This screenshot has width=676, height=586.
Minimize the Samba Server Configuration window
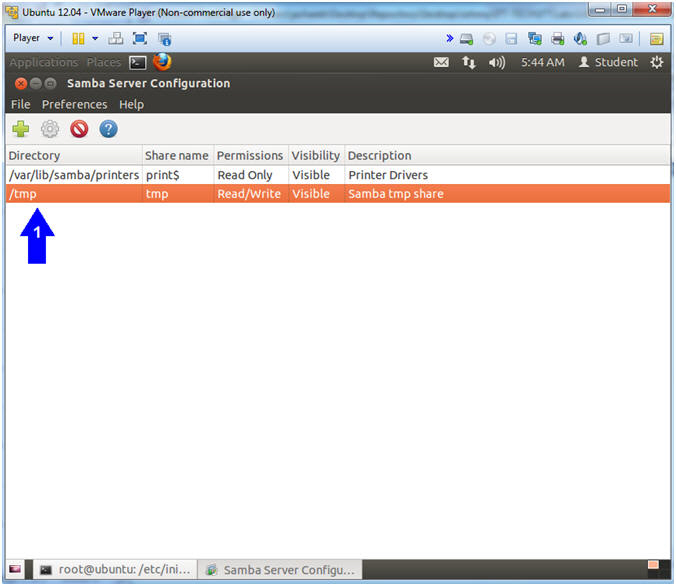(36, 83)
